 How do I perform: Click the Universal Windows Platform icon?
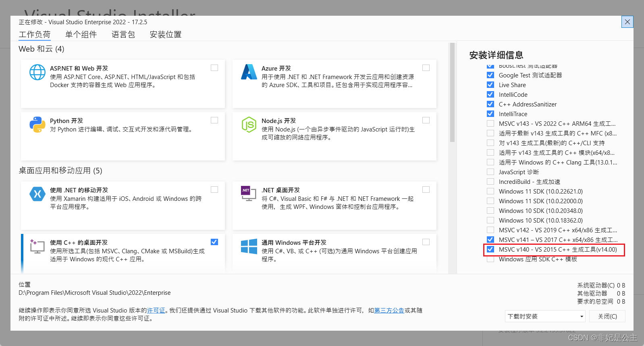coord(249,246)
